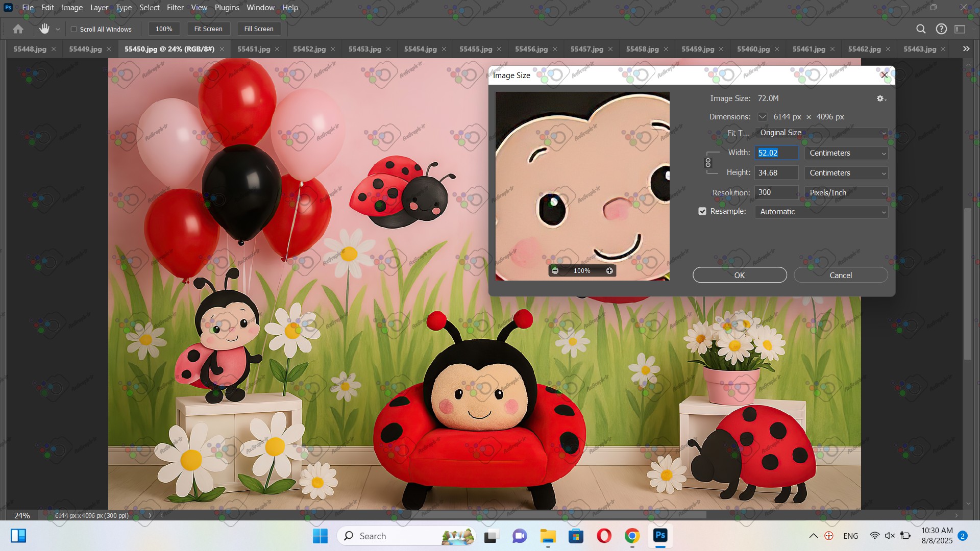Image resolution: width=980 pixels, height=551 pixels.
Task: Zoom out the preview with minus icon
Action: (x=555, y=271)
